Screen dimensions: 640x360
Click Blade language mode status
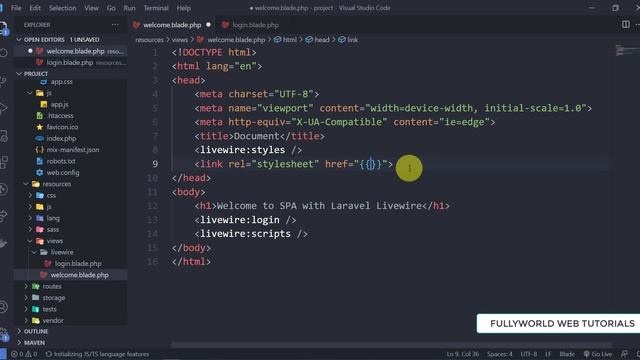(567, 354)
